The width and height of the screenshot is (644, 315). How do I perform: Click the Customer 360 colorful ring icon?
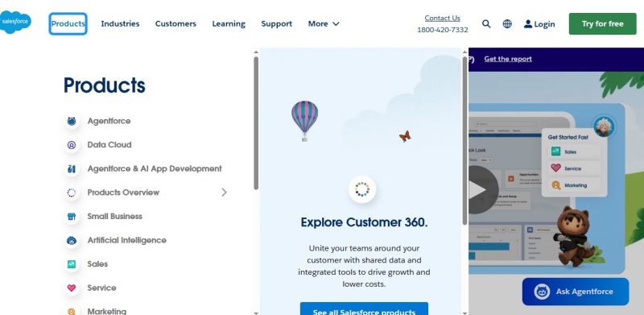[x=362, y=189]
